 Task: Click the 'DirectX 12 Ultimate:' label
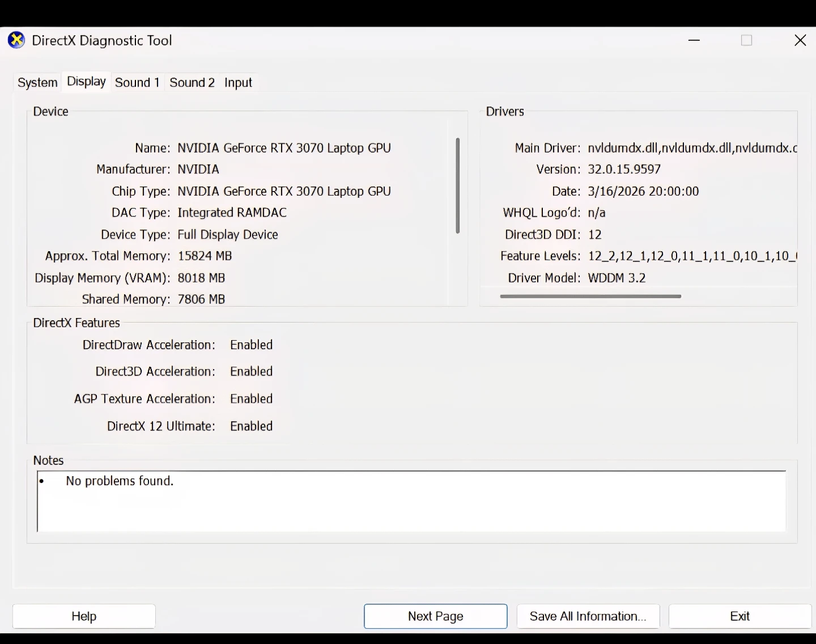tap(161, 426)
